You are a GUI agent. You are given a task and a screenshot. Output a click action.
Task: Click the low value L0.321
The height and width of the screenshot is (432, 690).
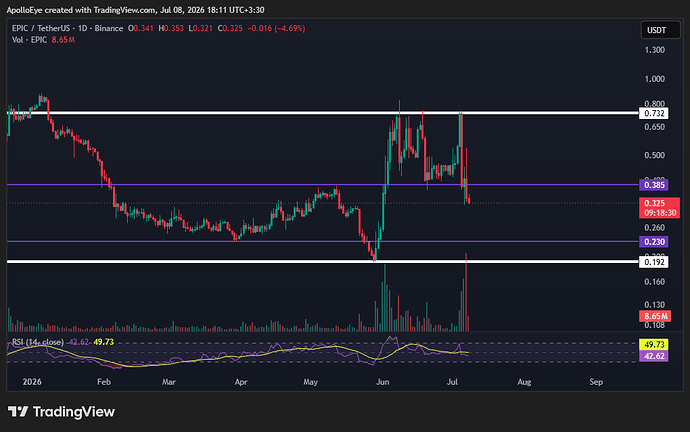tap(200, 28)
